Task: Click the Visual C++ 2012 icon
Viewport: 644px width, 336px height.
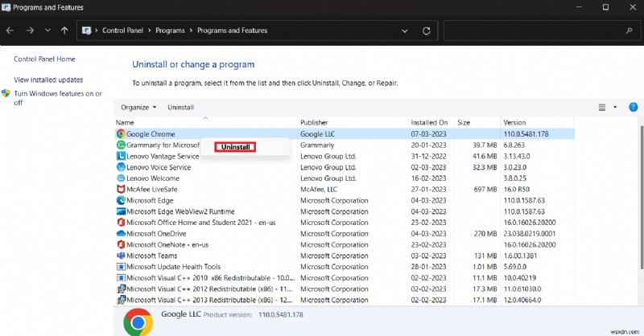Action: pyautogui.click(x=121, y=289)
